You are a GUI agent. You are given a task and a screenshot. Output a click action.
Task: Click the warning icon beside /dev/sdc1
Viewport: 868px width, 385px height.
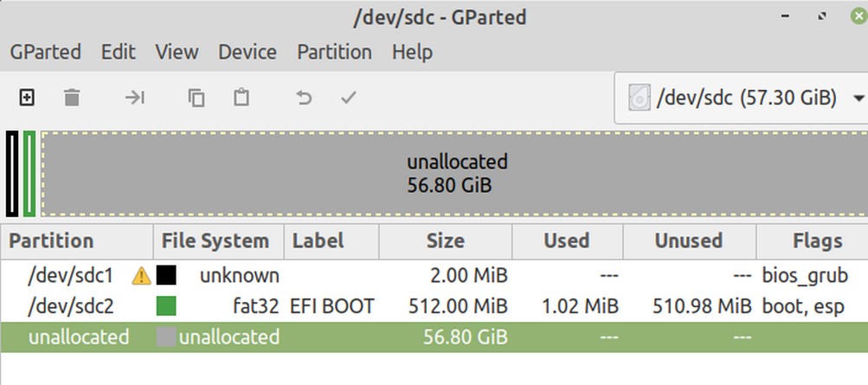[141, 275]
